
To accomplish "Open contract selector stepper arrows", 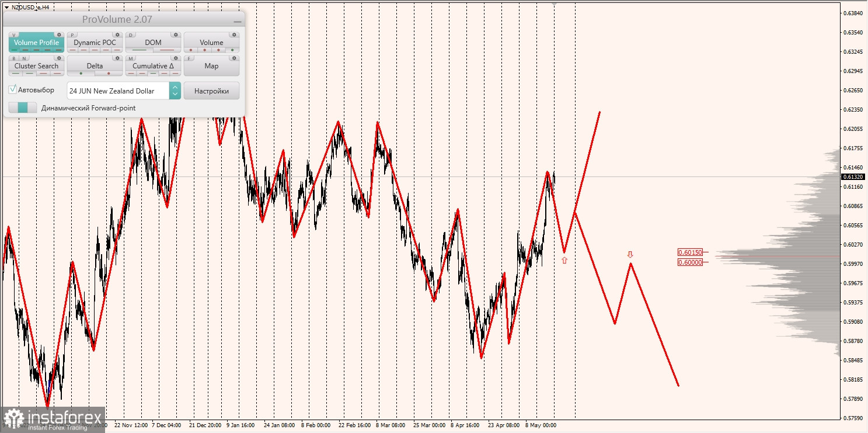I will [x=175, y=91].
